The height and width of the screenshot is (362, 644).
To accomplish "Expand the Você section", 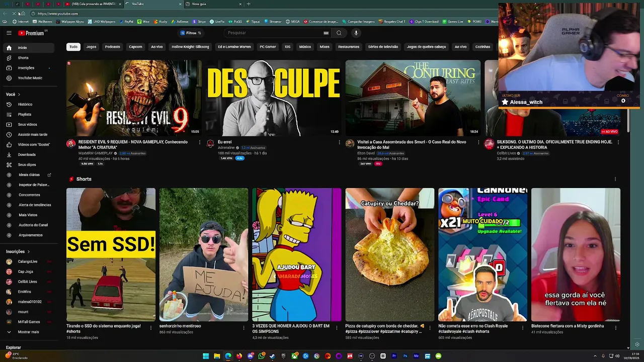I will pyautogui.click(x=13, y=95).
